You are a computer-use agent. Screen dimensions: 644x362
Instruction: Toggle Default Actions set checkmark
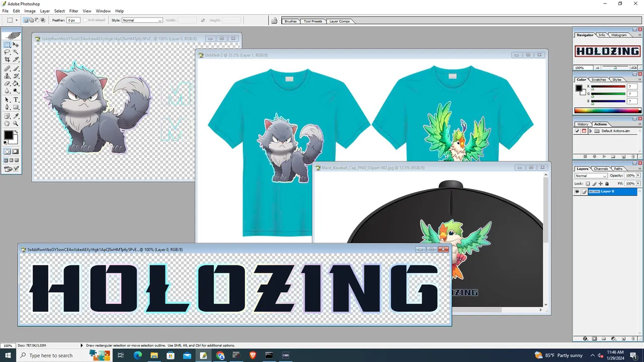(x=577, y=131)
